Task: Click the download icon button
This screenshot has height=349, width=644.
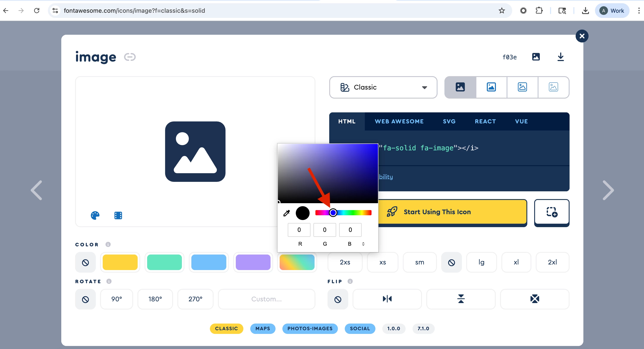Action: click(561, 57)
